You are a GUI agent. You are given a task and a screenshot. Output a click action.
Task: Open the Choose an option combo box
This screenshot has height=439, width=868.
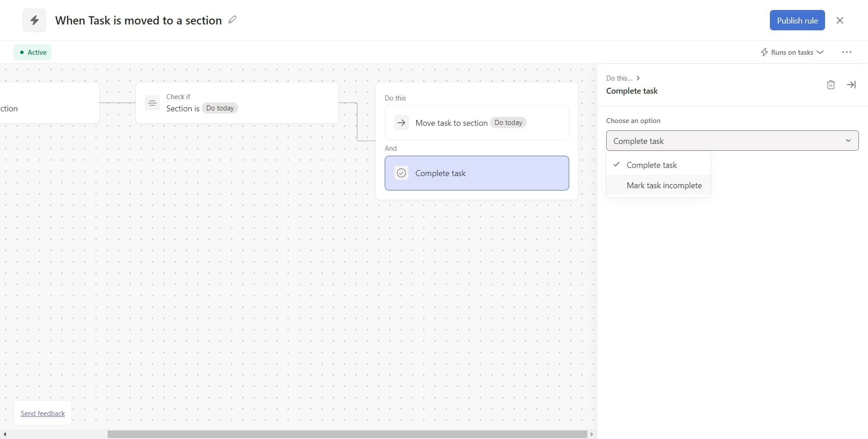tap(731, 141)
